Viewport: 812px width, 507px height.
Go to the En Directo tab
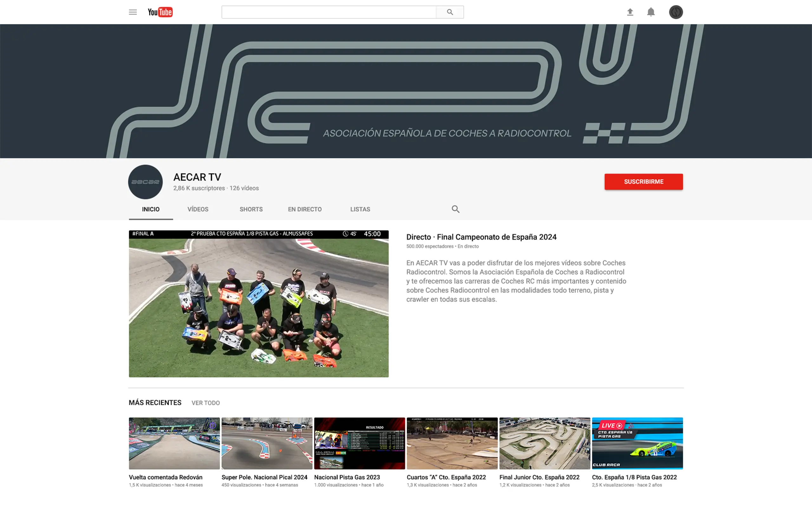(304, 209)
